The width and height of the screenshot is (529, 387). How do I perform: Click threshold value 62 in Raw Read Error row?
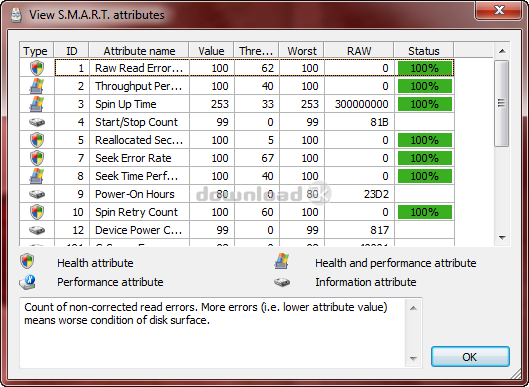click(268, 68)
